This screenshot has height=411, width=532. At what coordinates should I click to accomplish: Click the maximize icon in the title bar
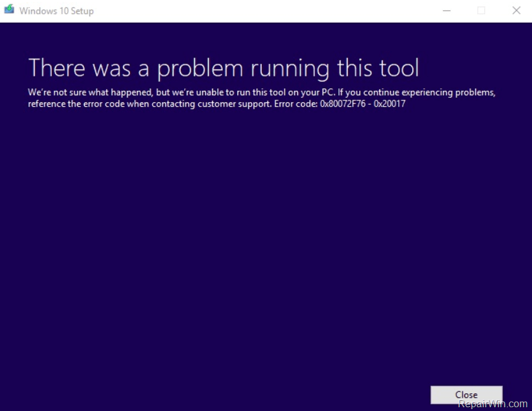pos(481,10)
